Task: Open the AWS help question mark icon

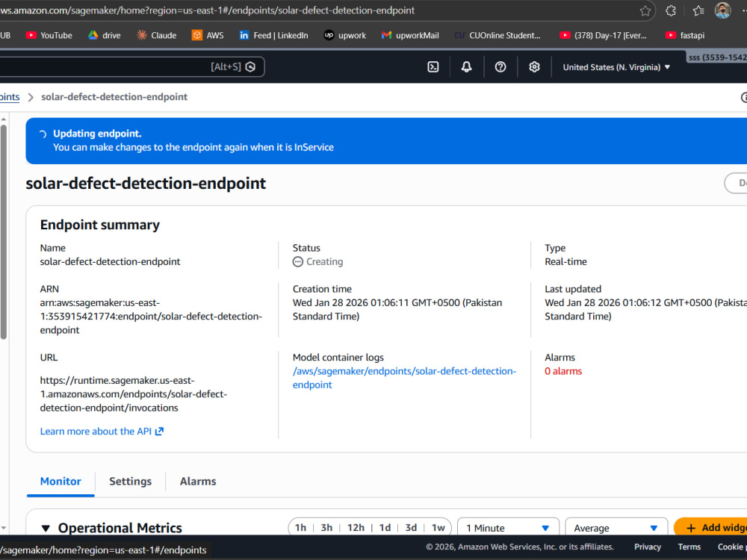Action: click(x=500, y=67)
